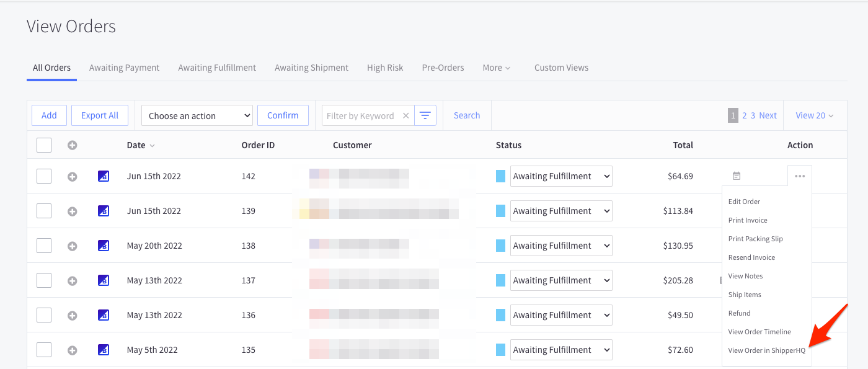868x369 pixels.
Task: Select 'View Order in ShipperHQ' menu item
Action: tap(766, 350)
